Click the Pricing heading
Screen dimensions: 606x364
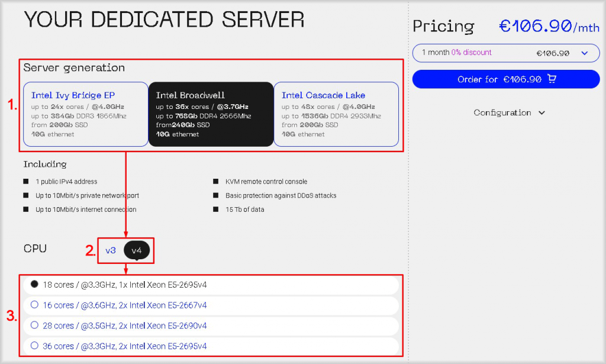443,27
